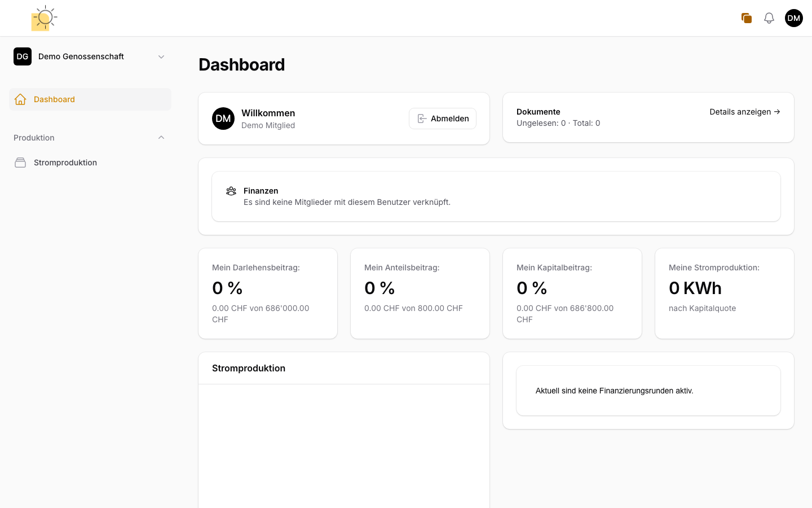Click the DM avatar in the top right corner
812x508 pixels.
(x=793, y=17)
